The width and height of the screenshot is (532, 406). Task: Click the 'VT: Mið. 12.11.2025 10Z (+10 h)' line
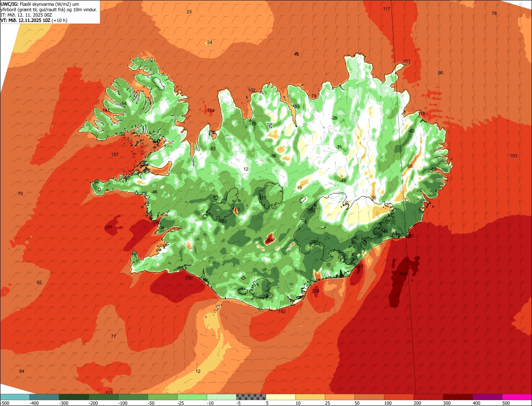[34, 20]
